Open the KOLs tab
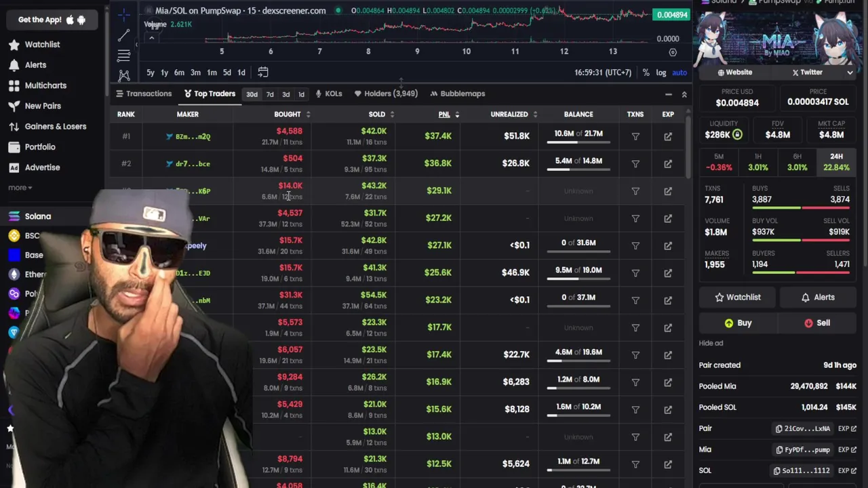The height and width of the screenshot is (488, 868). (328, 94)
